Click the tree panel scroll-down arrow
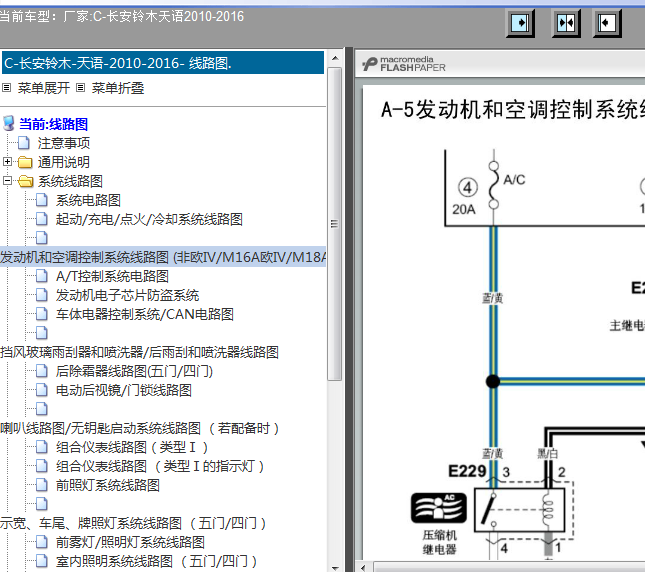 coord(335,568)
